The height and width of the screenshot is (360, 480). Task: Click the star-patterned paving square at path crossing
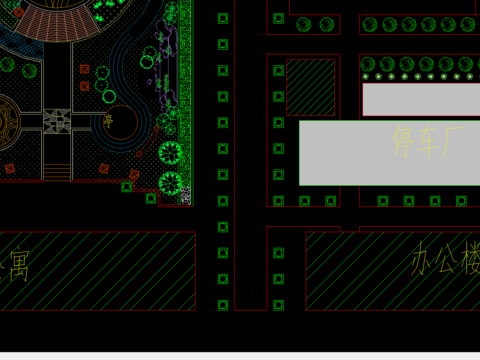point(57,121)
